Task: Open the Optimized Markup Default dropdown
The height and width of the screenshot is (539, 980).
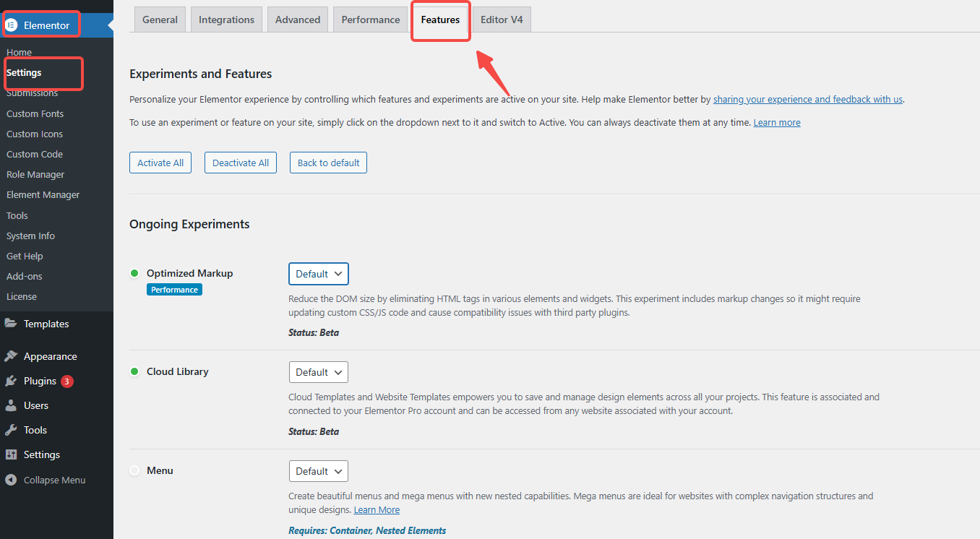Action: pos(318,273)
